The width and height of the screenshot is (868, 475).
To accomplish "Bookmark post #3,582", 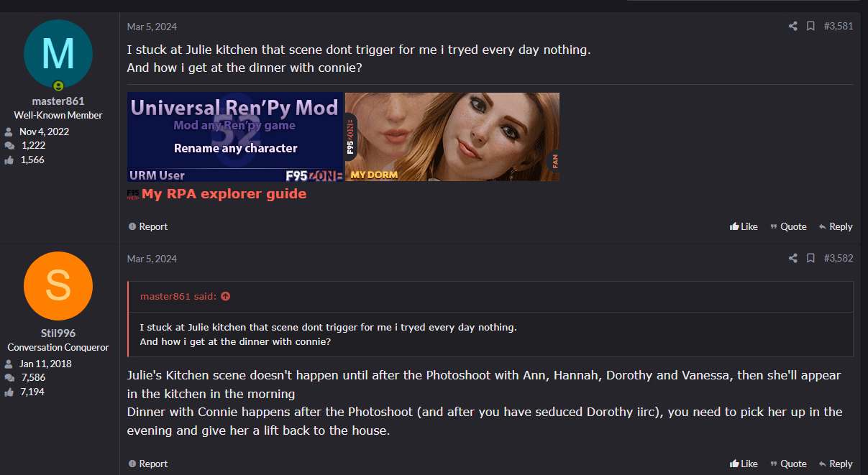I will 810,259.
